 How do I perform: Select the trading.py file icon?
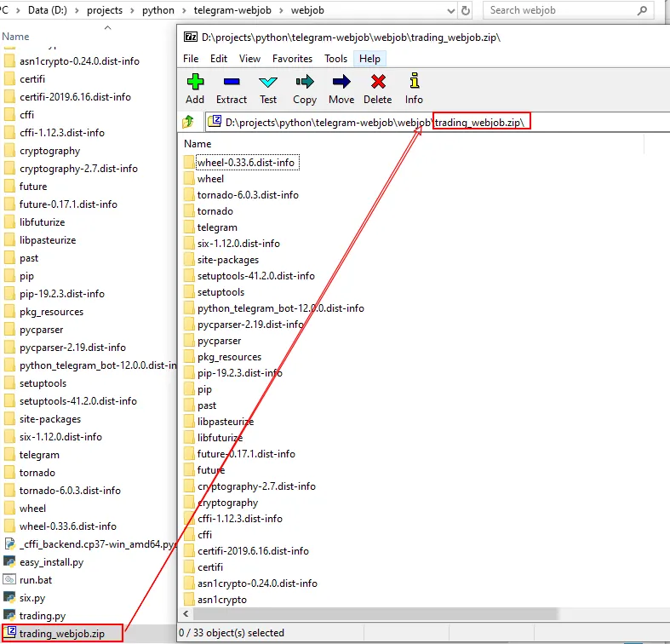(x=9, y=615)
